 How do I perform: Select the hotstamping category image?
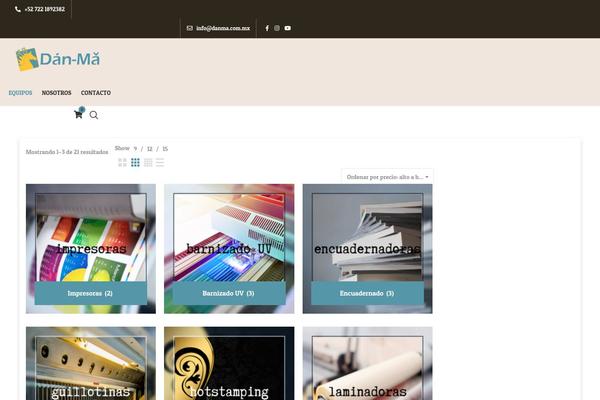click(229, 364)
